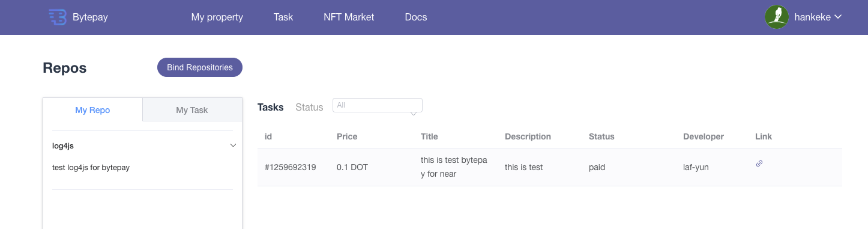Open the Task menu item
The image size is (868, 229).
coord(283,17)
